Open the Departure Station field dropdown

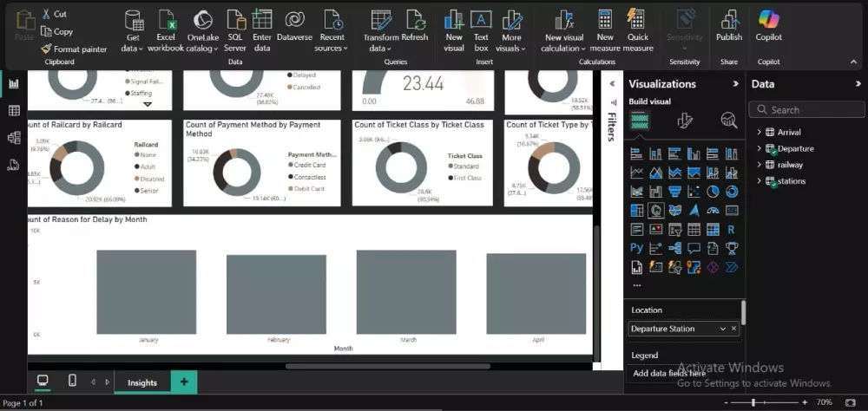(x=722, y=329)
